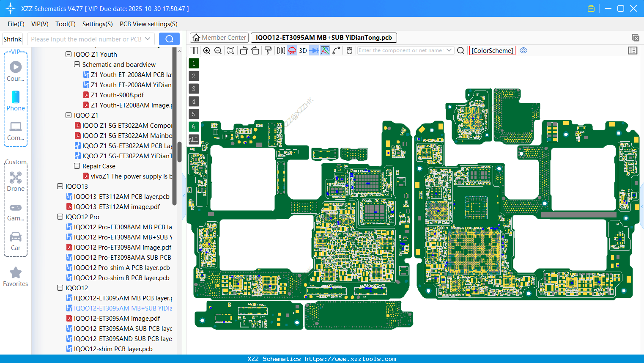Open the [ColorScheme] picker
This screenshot has height=363, width=644.
(x=492, y=50)
